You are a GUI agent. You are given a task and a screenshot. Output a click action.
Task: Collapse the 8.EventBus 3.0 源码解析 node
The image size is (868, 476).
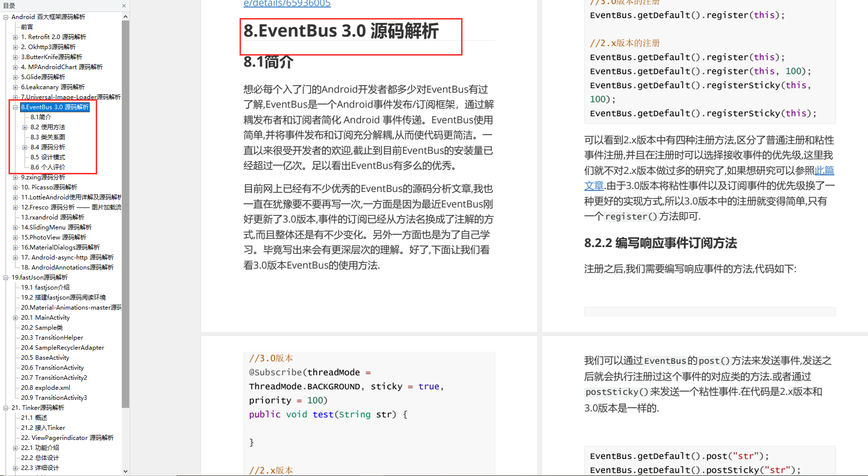pyautogui.click(x=16, y=107)
